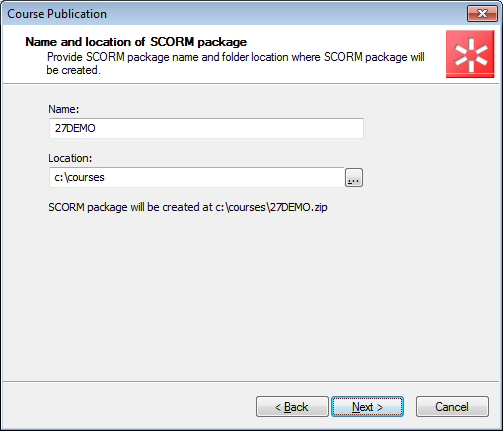
Task: Cancel the course publication wizard
Action: tap(452, 407)
